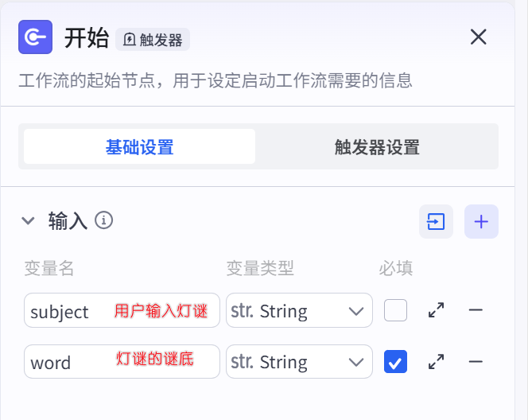Click the Start node title text
The width and height of the screenshot is (528, 420).
click(86, 38)
